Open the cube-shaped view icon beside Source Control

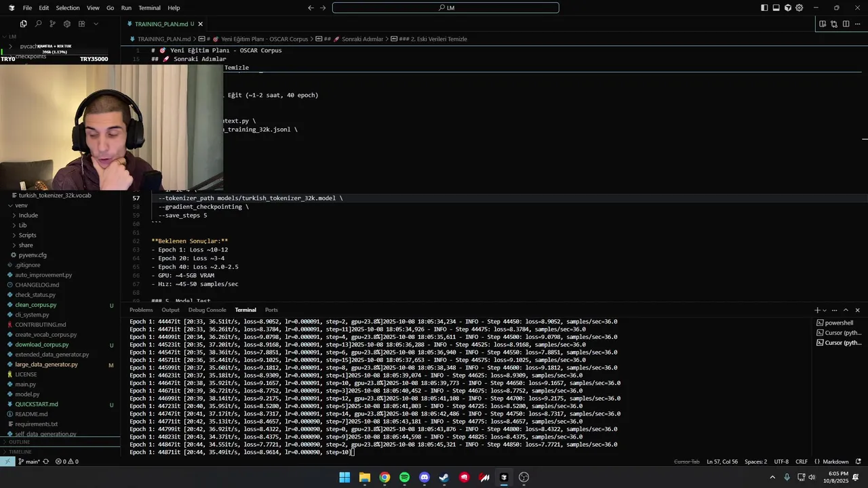(66, 24)
